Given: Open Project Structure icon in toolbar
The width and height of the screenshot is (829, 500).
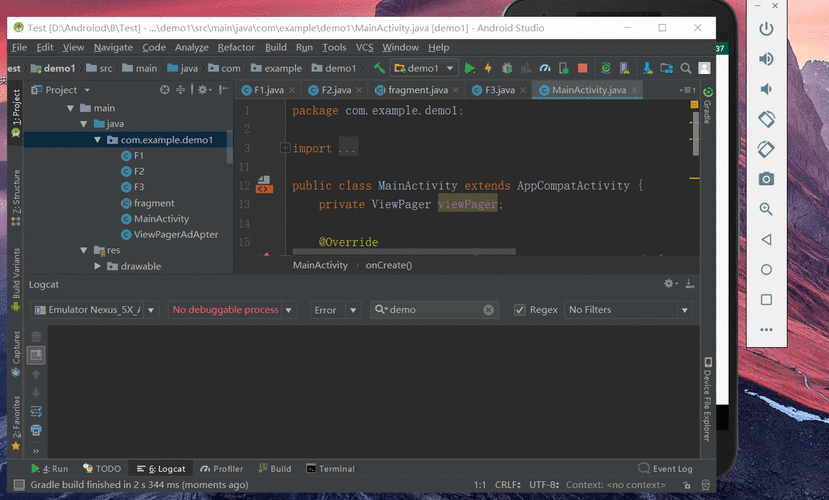Looking at the screenshot, I should [x=667, y=68].
